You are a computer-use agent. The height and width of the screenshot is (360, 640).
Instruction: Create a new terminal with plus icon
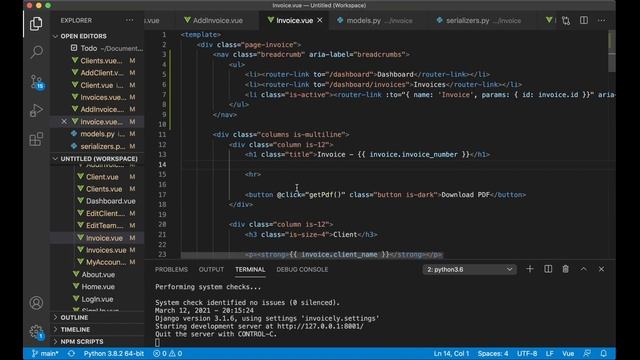tap(530, 269)
